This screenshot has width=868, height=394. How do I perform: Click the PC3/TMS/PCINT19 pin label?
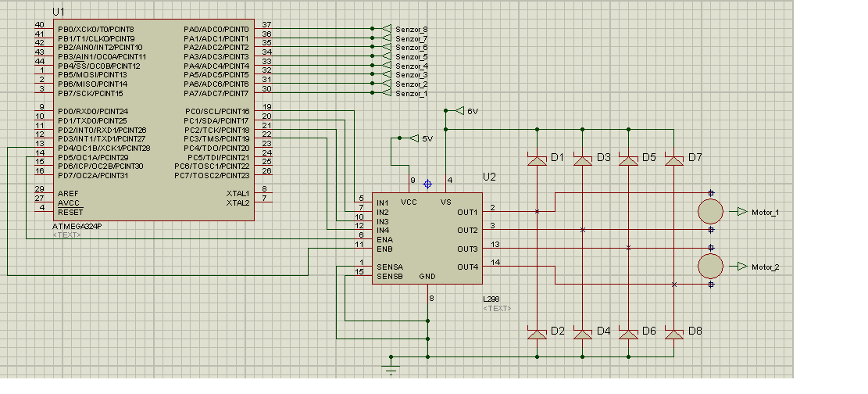tap(216, 138)
